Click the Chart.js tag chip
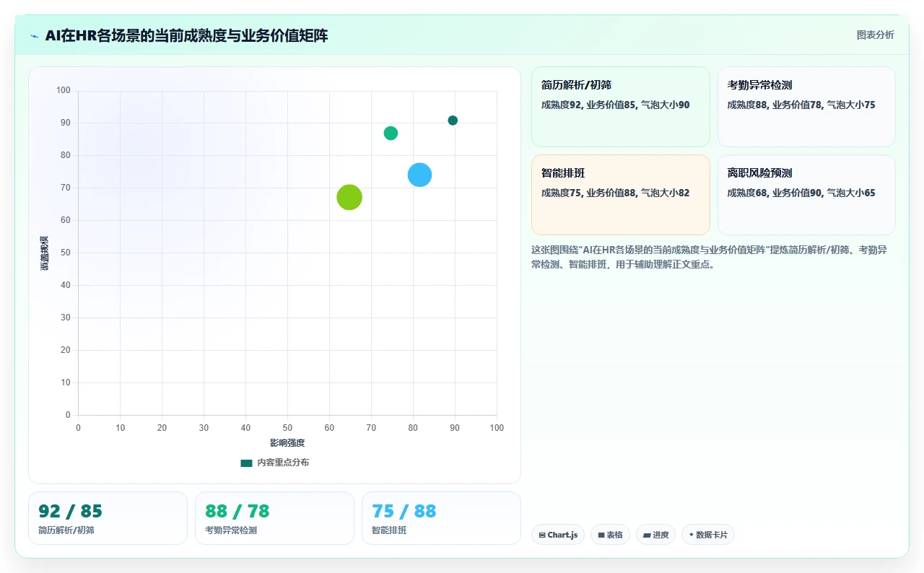 click(558, 535)
